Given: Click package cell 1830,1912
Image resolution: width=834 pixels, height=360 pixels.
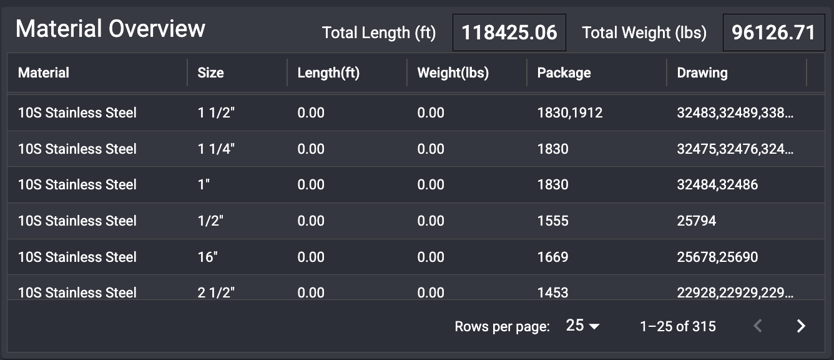Looking at the screenshot, I should [570, 113].
